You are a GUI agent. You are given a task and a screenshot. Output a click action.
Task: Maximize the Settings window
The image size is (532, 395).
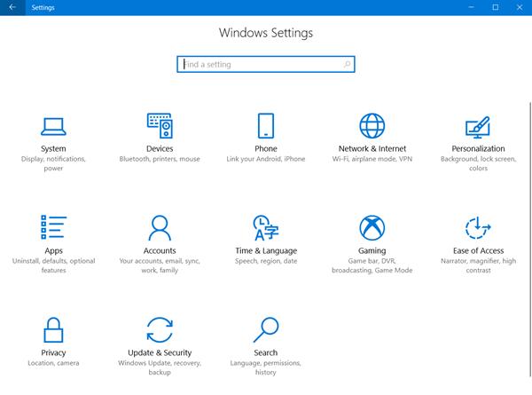[x=496, y=7]
